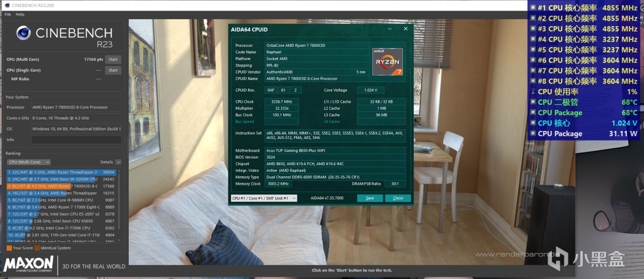Click the Core Voltage value 1.024 V in AIDA64
644x279 pixels.
(x=370, y=90)
